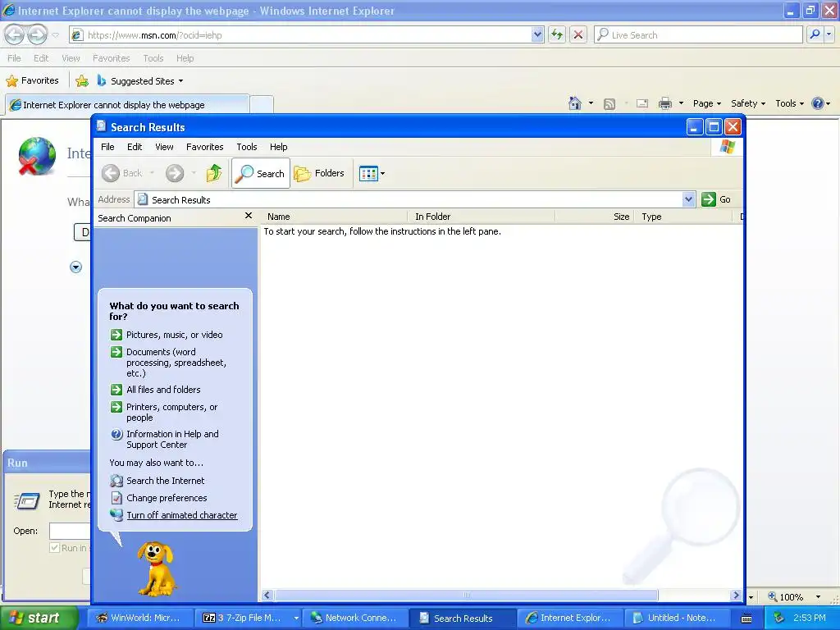The image size is (840, 630).
Task: Click Search the Internet option
Action: [x=165, y=481]
